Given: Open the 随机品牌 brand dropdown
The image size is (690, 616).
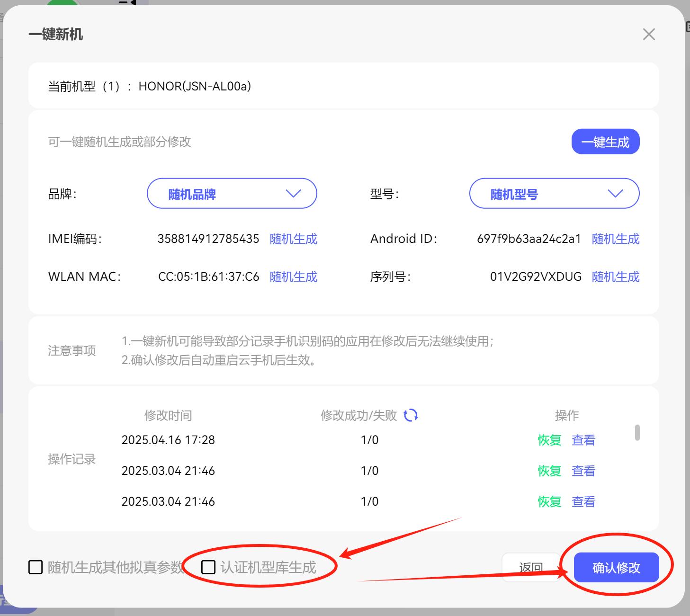Looking at the screenshot, I should pos(232,194).
